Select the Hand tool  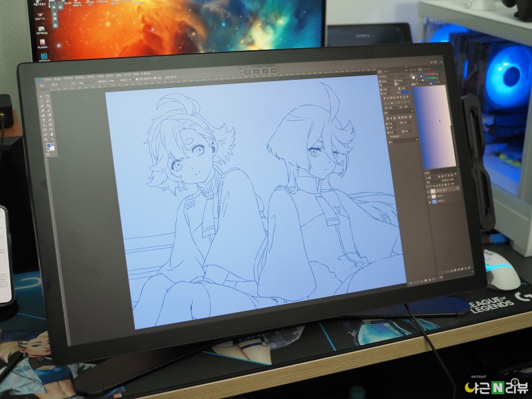click(x=52, y=134)
